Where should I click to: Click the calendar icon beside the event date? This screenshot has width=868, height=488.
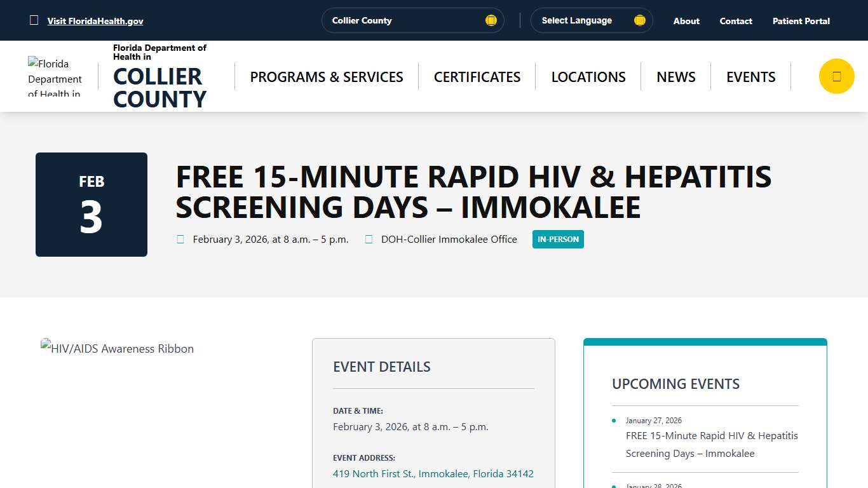pyautogui.click(x=180, y=239)
